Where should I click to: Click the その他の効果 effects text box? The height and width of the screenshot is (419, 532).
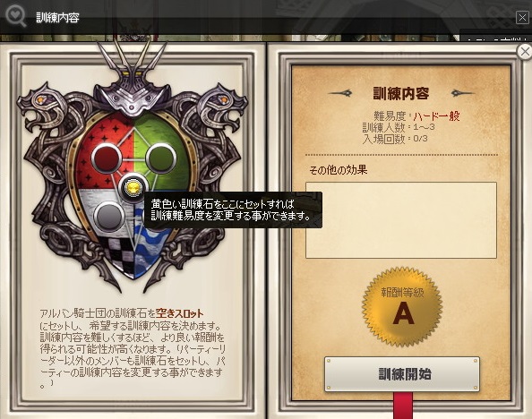pyautogui.click(x=401, y=220)
